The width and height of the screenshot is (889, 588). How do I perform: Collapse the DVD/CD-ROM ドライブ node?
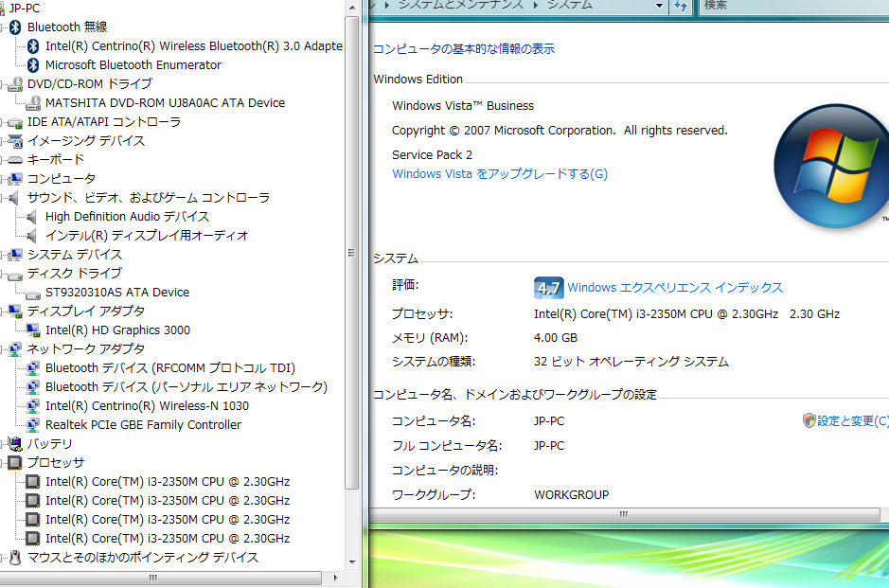pos(3,84)
